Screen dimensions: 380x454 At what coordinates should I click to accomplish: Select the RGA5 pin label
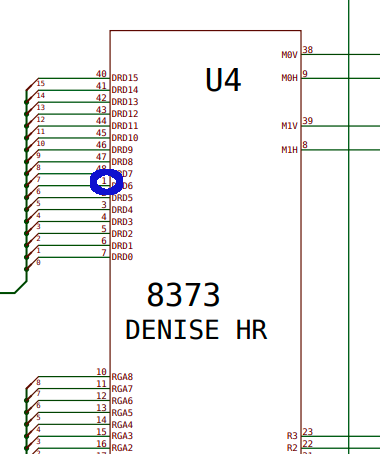tap(122, 413)
